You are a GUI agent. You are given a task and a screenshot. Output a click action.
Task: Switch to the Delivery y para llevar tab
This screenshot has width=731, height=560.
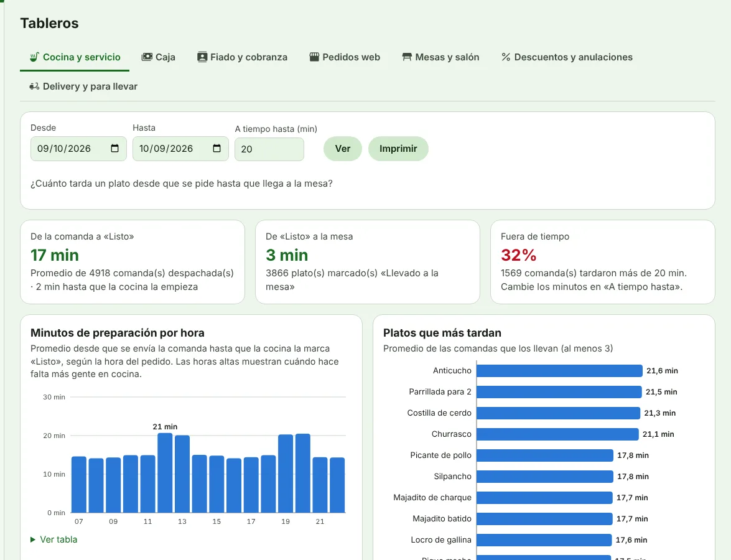pyautogui.click(x=83, y=86)
